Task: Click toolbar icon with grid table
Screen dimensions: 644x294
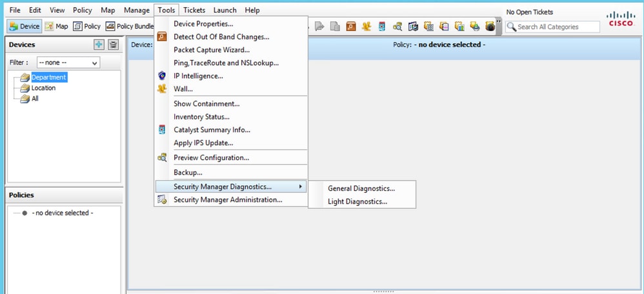Action: point(428,26)
